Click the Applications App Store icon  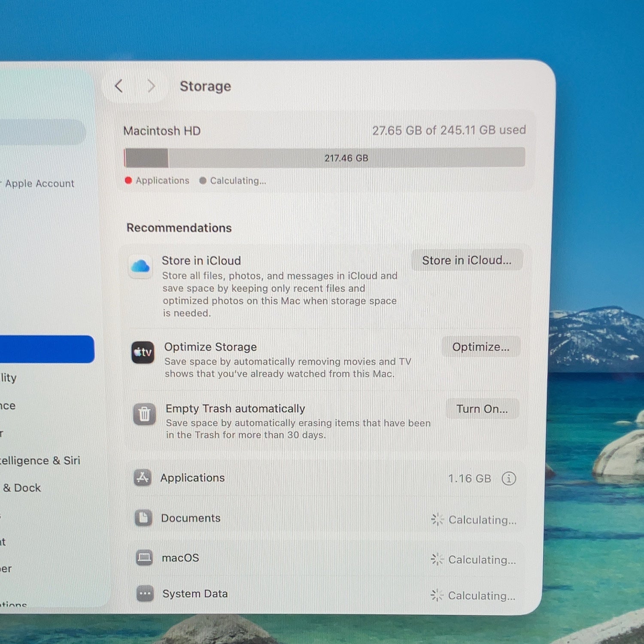click(x=143, y=477)
